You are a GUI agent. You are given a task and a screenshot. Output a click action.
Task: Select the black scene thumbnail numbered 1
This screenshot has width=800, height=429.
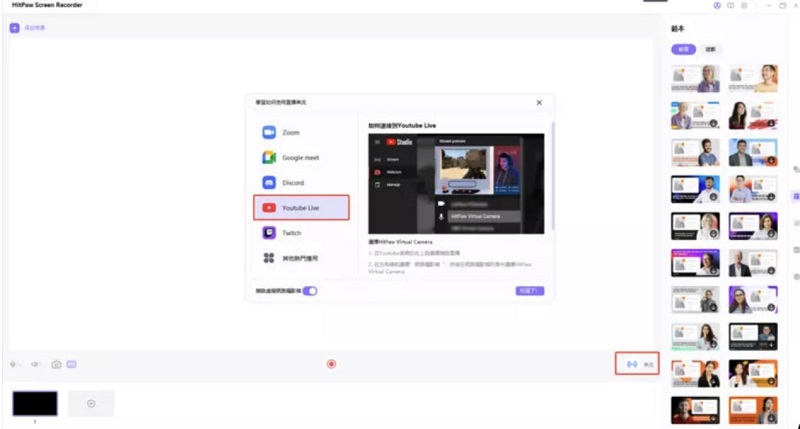pyautogui.click(x=35, y=403)
